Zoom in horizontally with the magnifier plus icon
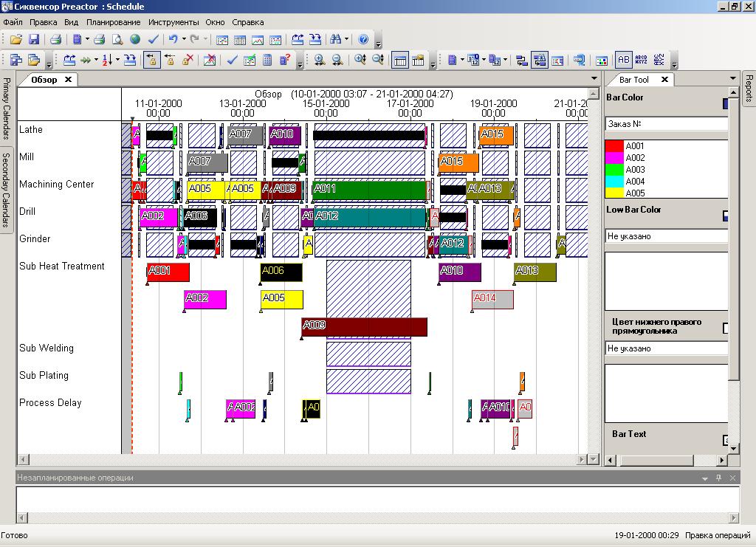 [x=319, y=61]
